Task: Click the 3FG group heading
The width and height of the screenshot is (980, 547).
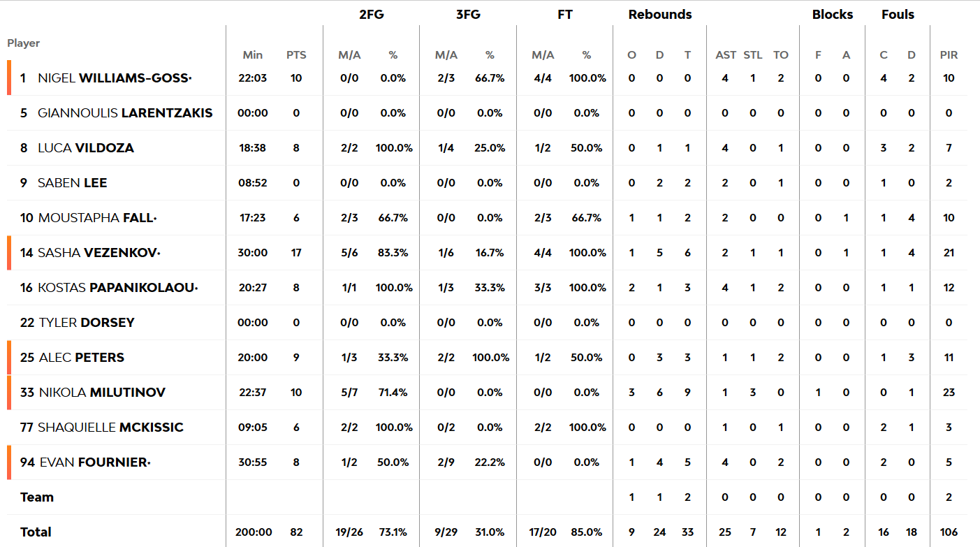Action: pos(468,14)
